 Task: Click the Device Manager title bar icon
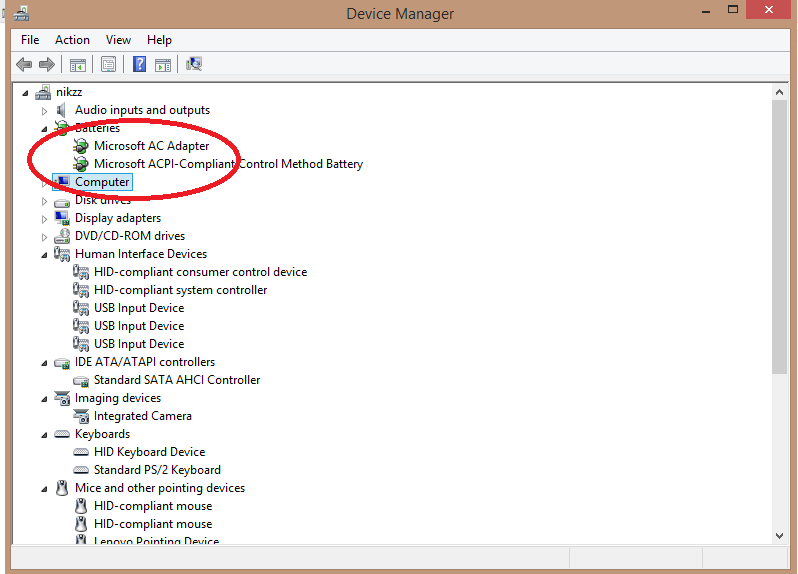click(21, 13)
